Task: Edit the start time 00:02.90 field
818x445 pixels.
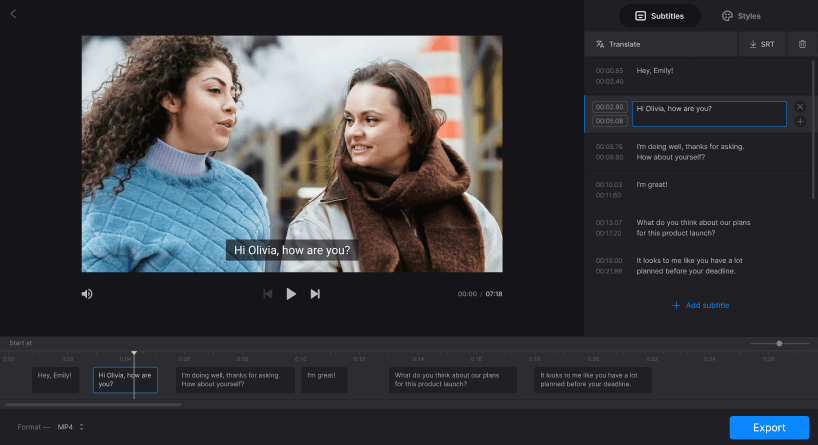Action: 609,107
